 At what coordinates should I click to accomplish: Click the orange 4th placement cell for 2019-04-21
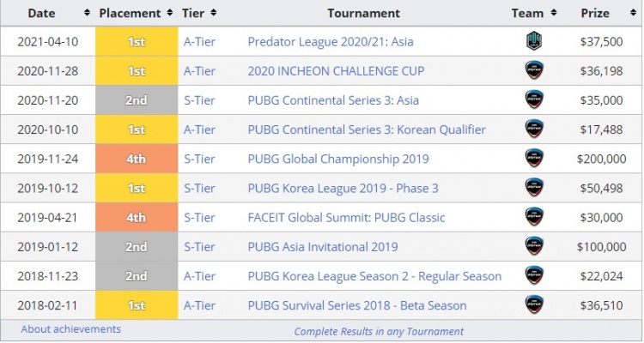(x=136, y=217)
